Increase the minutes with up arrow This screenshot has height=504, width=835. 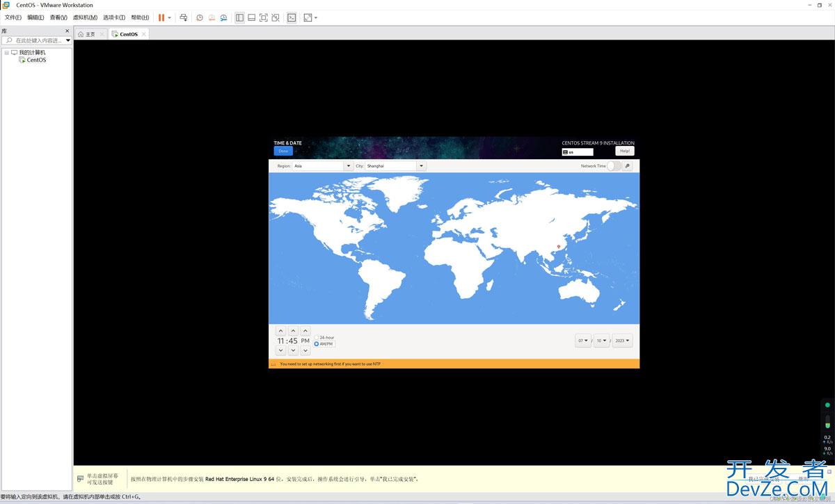293,331
